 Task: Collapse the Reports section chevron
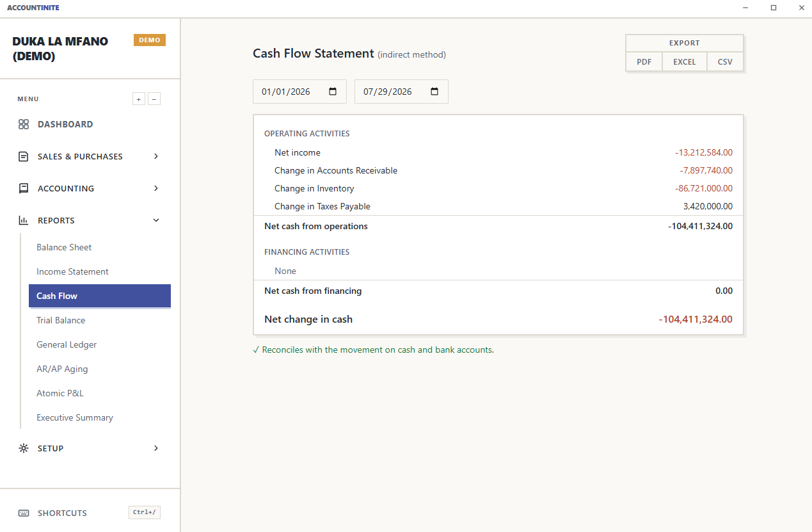pyautogui.click(x=156, y=220)
